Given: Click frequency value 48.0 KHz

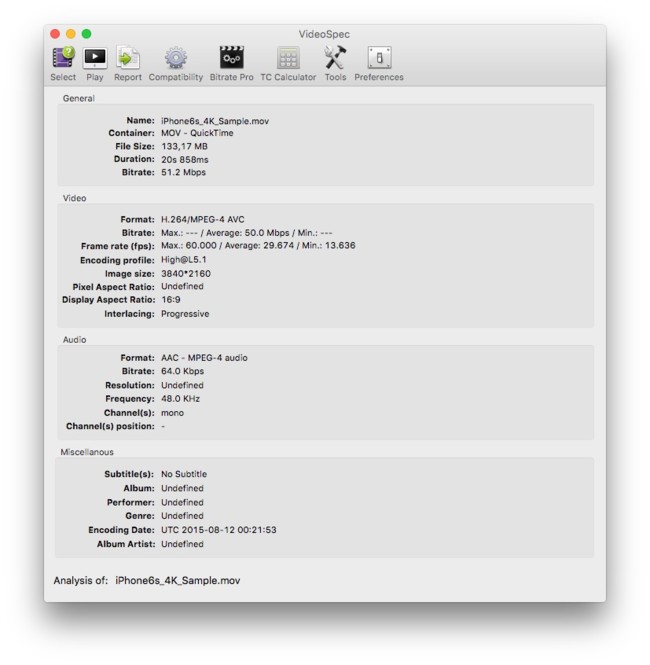Looking at the screenshot, I should (180, 399).
